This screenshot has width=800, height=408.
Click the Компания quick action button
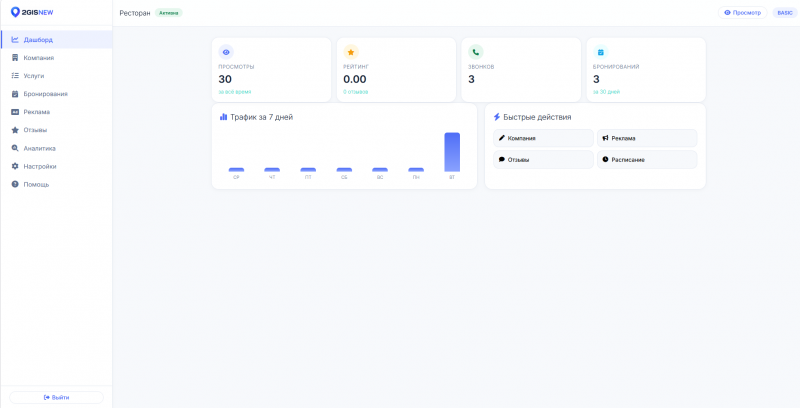tap(543, 138)
